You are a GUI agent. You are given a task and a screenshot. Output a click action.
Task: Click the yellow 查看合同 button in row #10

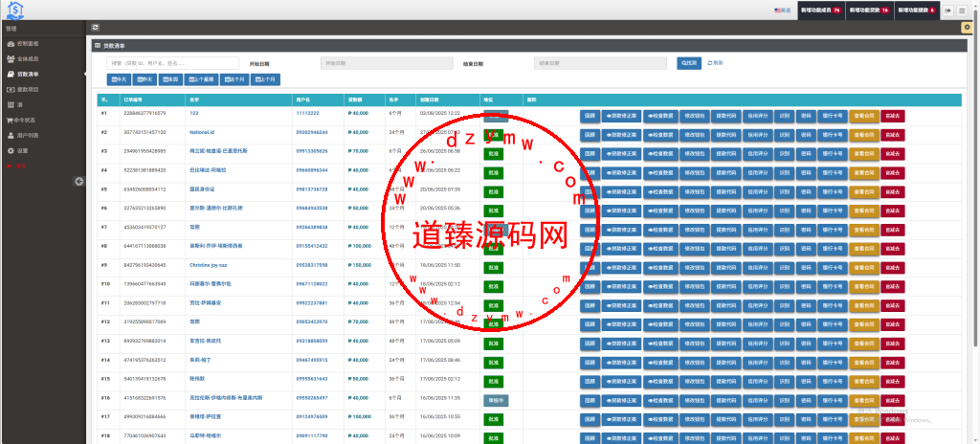[864, 286]
